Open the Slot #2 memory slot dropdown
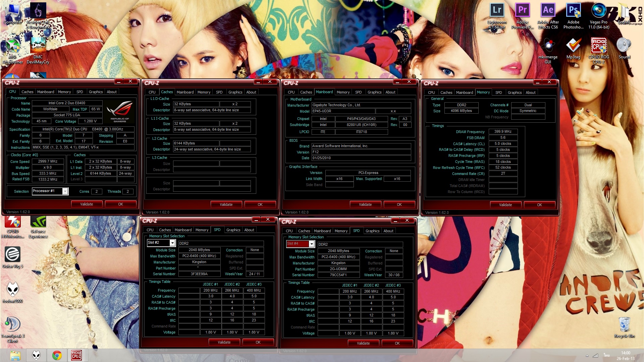Screen dimensions: 644x362 172,243
